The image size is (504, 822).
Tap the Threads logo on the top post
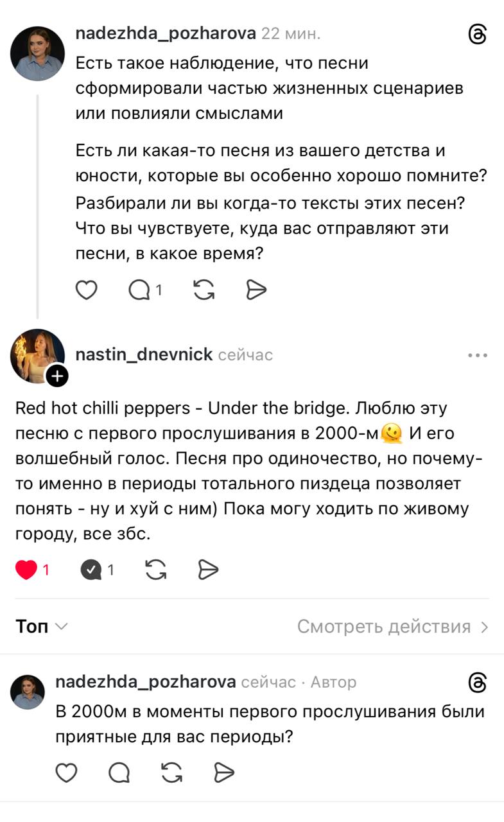pyautogui.click(x=478, y=35)
